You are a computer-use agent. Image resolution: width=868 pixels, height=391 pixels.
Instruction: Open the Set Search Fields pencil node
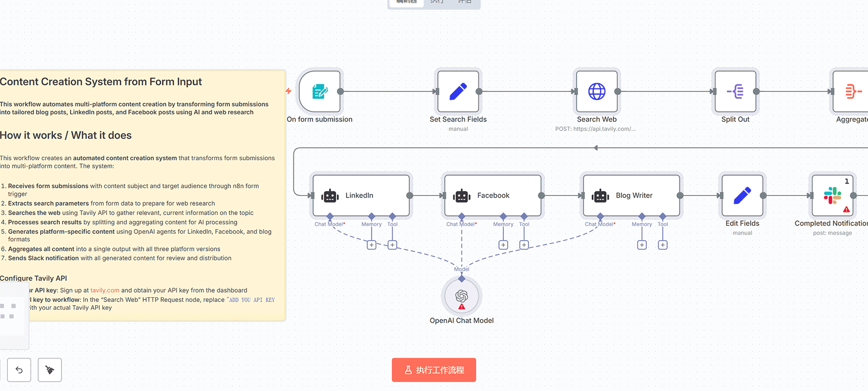pyautogui.click(x=458, y=92)
